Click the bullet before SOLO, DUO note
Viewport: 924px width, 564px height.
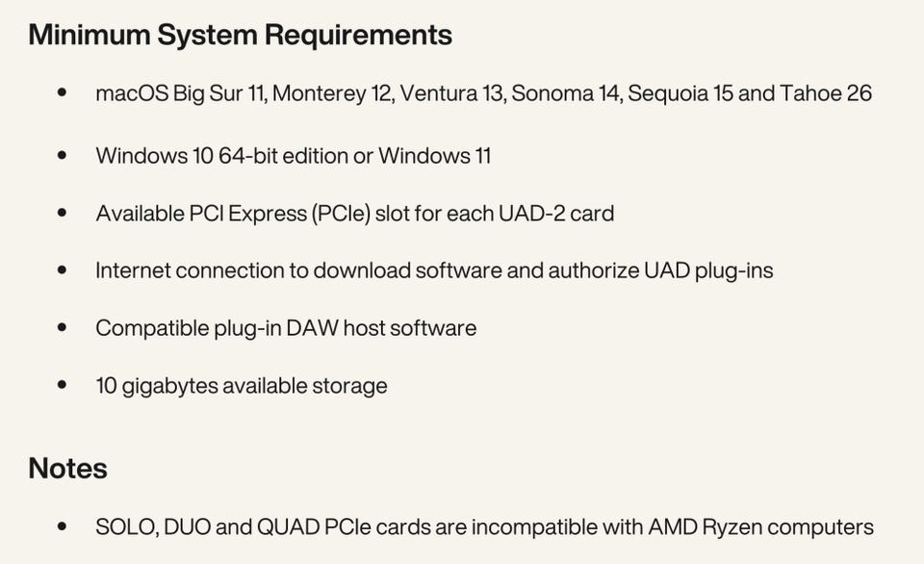(x=63, y=527)
